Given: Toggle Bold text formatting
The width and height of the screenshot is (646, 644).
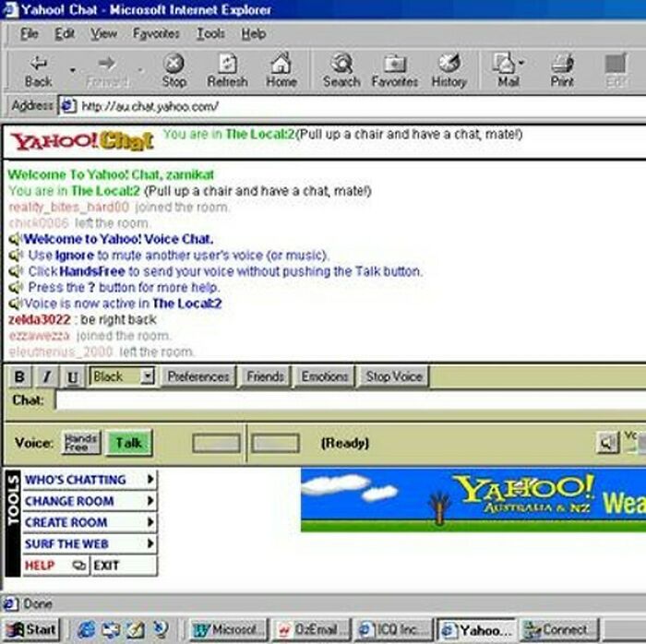Looking at the screenshot, I should click(x=20, y=376).
